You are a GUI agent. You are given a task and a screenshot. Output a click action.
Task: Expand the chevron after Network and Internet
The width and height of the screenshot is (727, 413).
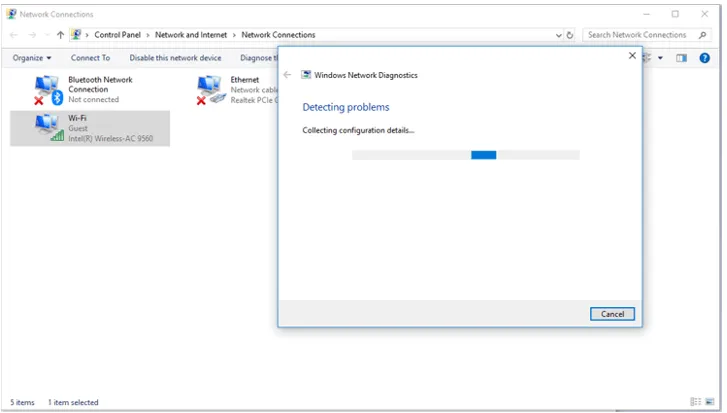[234, 35]
